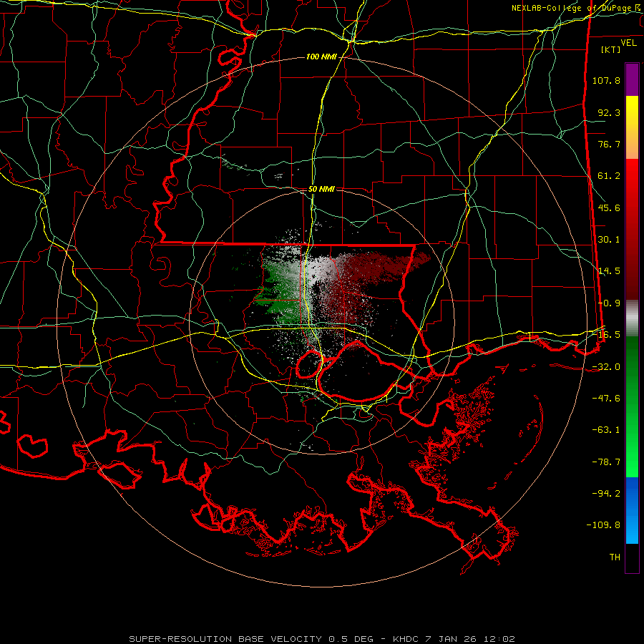Click the NEXLAB-College of DuPage label

[x=577, y=8]
